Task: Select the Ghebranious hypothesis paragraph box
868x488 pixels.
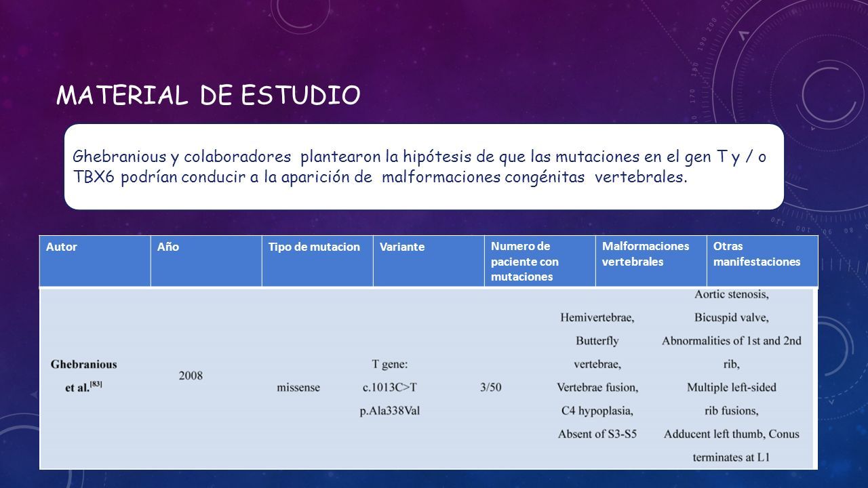Action: 424,167
